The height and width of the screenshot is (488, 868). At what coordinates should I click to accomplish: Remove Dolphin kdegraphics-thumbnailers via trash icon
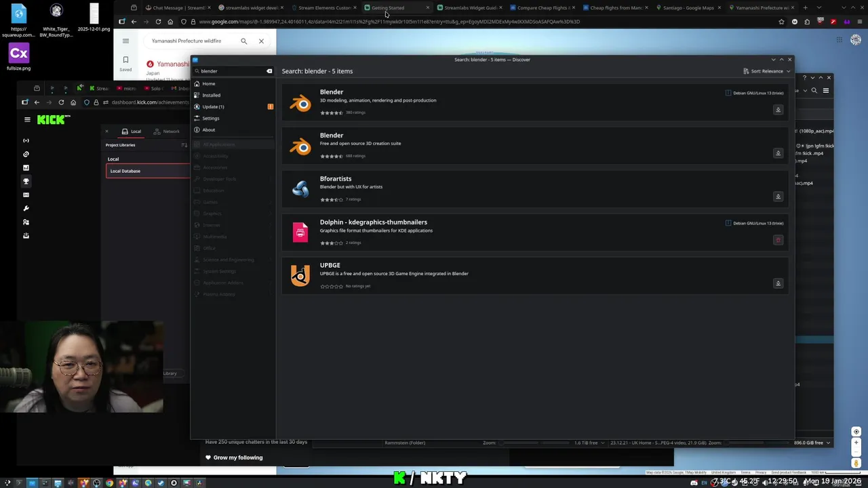778,240
